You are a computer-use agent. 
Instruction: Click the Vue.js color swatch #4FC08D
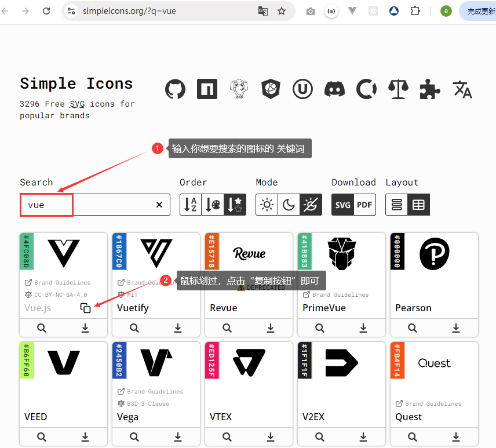(27, 252)
